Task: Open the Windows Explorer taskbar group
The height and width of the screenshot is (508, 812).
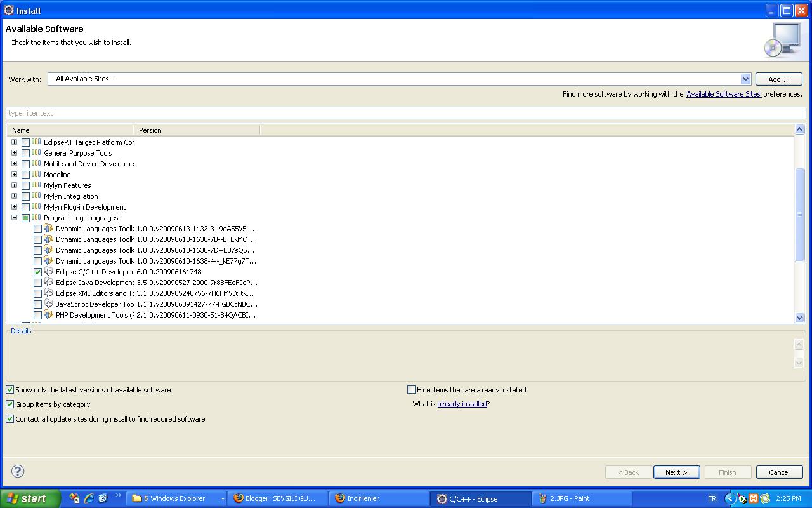Action: pyautogui.click(x=176, y=498)
